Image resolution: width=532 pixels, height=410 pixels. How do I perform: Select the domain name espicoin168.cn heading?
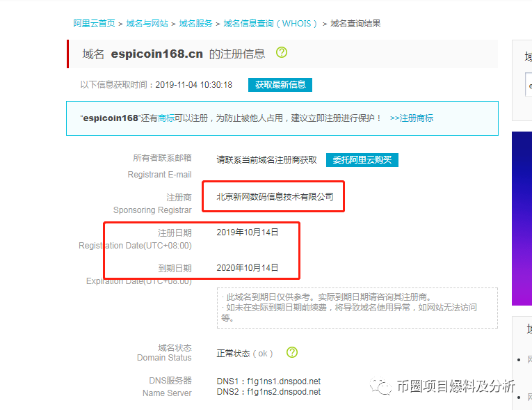156,54
